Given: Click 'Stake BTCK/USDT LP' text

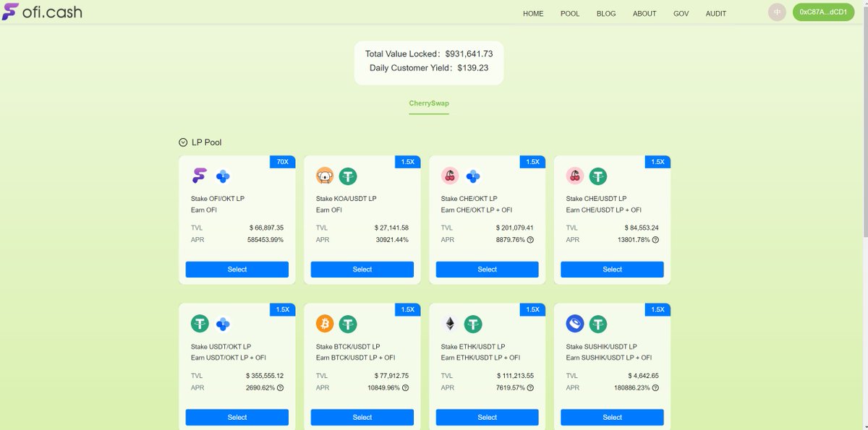Looking at the screenshot, I should 348,347.
